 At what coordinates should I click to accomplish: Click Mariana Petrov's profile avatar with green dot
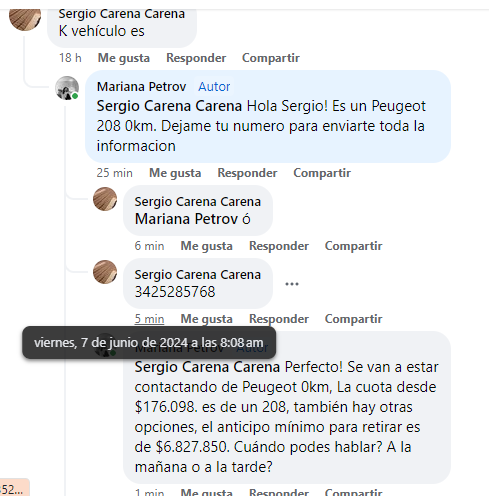[x=67, y=88]
